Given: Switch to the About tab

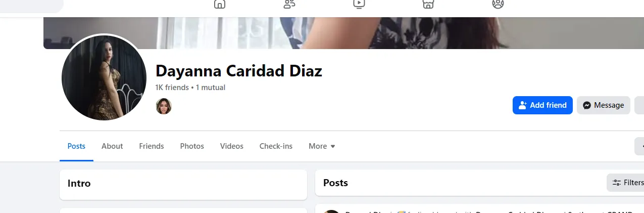Looking at the screenshot, I should click(x=112, y=146).
